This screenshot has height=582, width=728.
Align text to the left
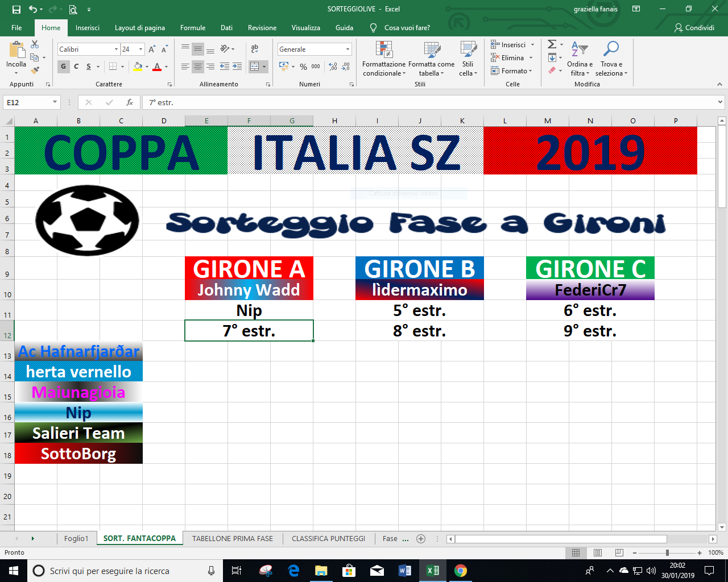point(185,66)
